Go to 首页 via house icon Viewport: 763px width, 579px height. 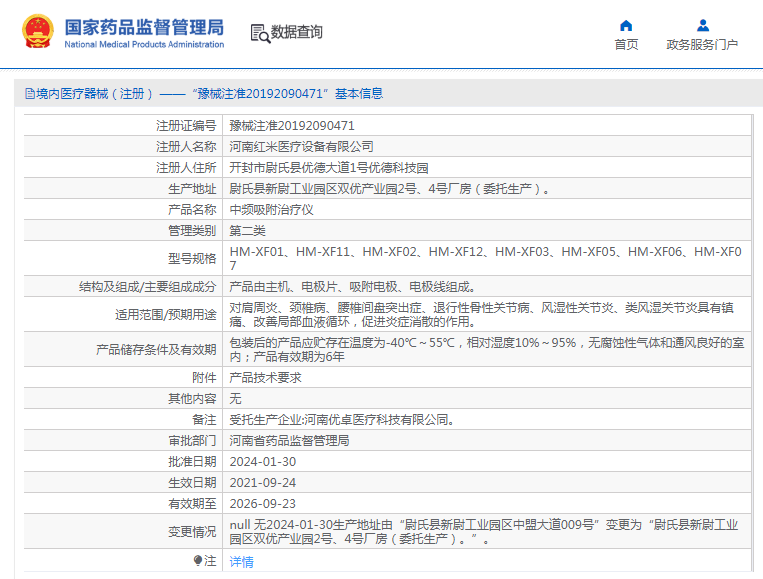[626, 25]
